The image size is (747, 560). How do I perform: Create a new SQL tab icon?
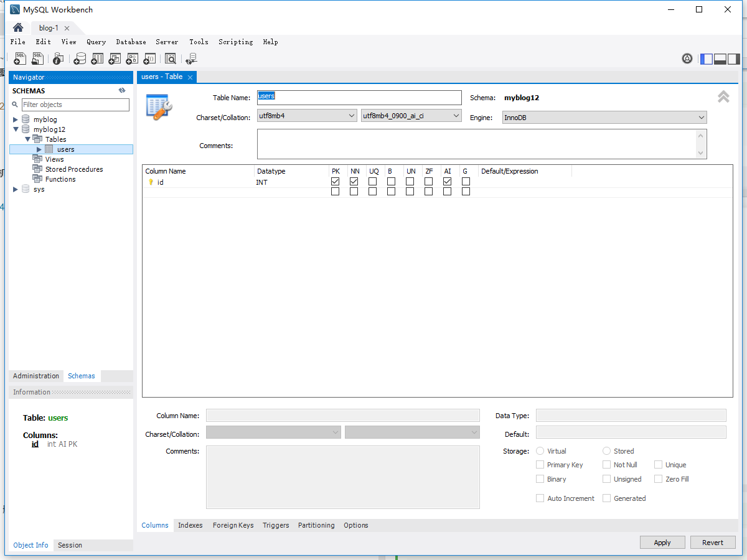tap(20, 58)
